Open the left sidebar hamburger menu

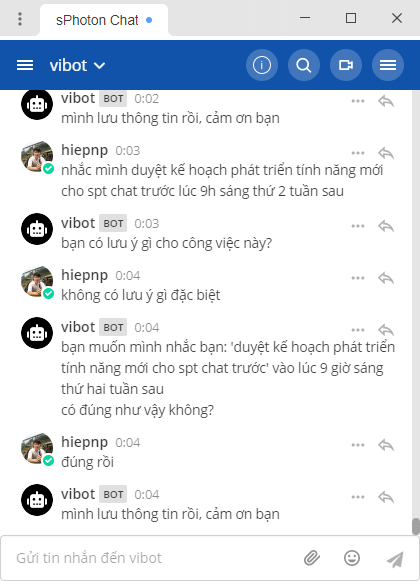(25, 65)
